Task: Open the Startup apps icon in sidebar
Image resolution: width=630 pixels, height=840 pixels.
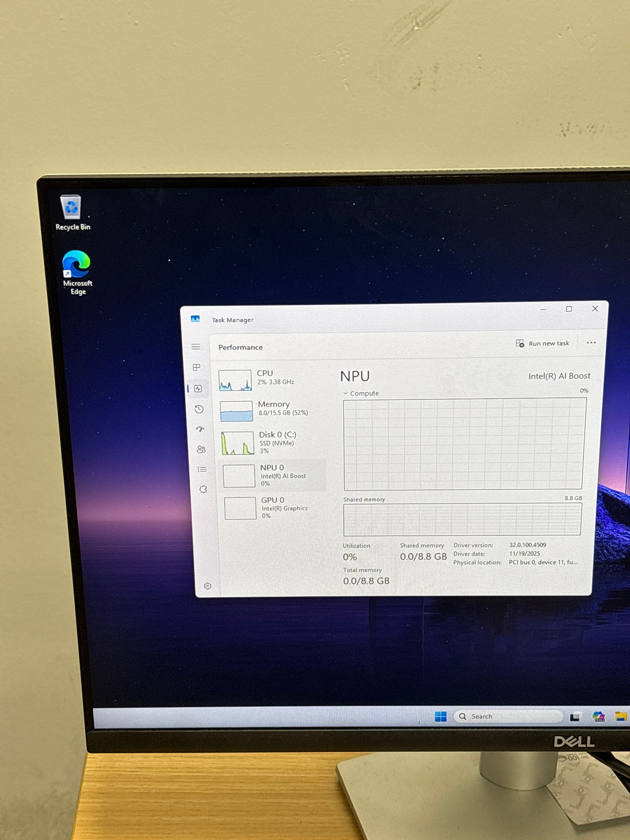Action: tap(200, 429)
